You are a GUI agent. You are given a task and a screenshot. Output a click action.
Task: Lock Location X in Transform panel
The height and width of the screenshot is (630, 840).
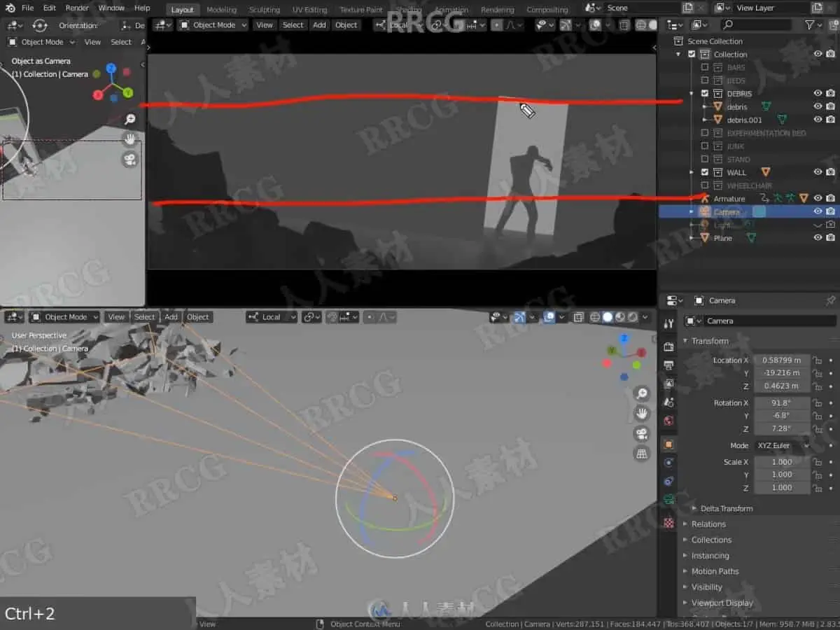(x=818, y=360)
